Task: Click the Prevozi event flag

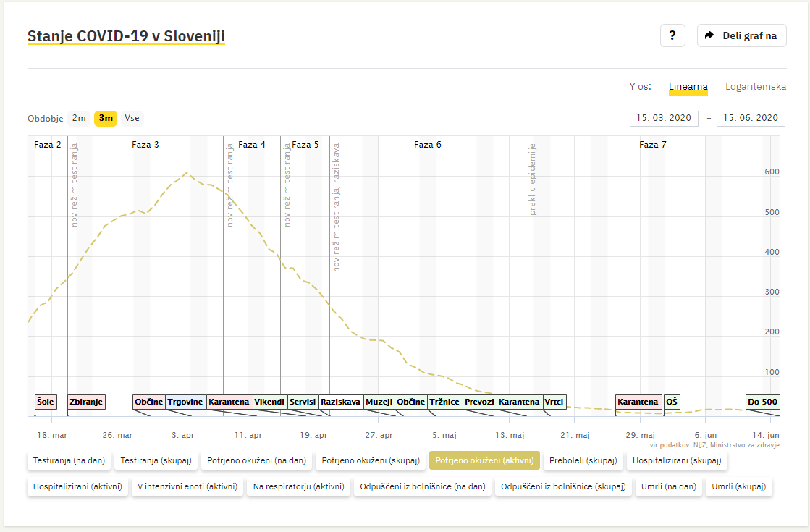Action: tap(479, 402)
